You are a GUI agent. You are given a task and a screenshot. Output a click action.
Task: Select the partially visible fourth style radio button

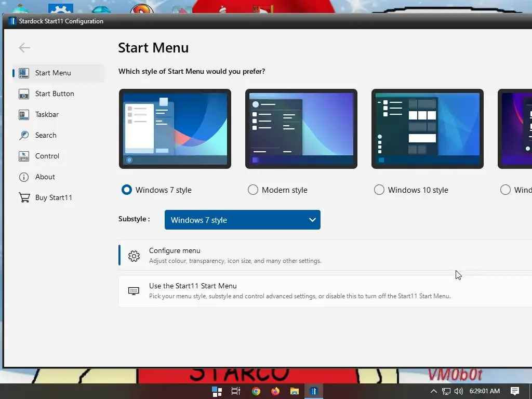(x=505, y=190)
